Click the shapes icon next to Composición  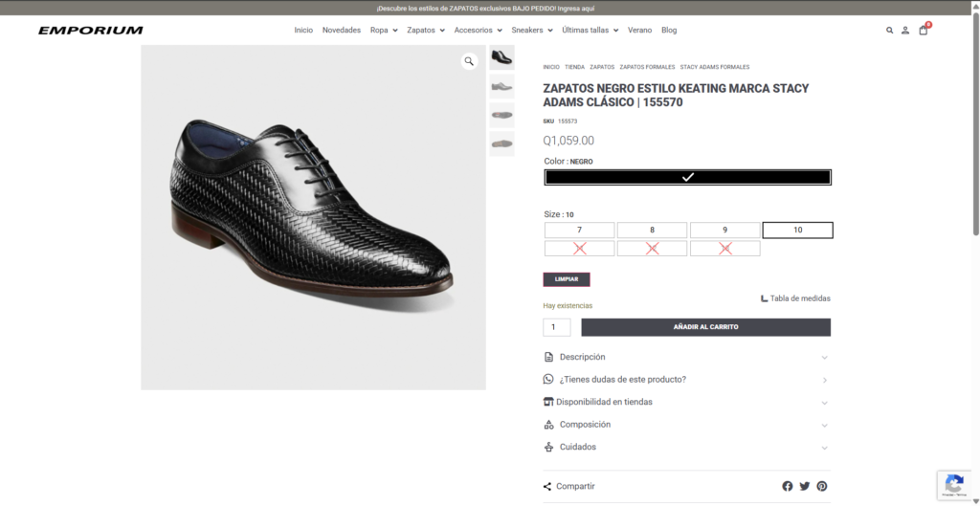click(548, 424)
